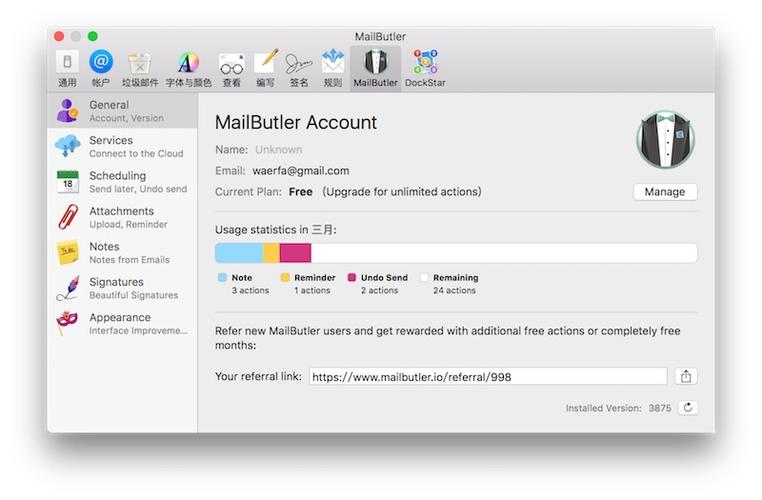The image size is (762, 500).
Task: Click the 'Connect to the Cloud' subtitle
Action: coord(136,154)
